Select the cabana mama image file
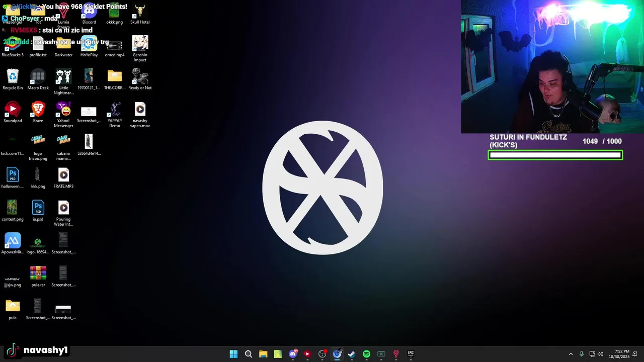This screenshot has height=362, width=644. pyautogui.click(x=63, y=147)
